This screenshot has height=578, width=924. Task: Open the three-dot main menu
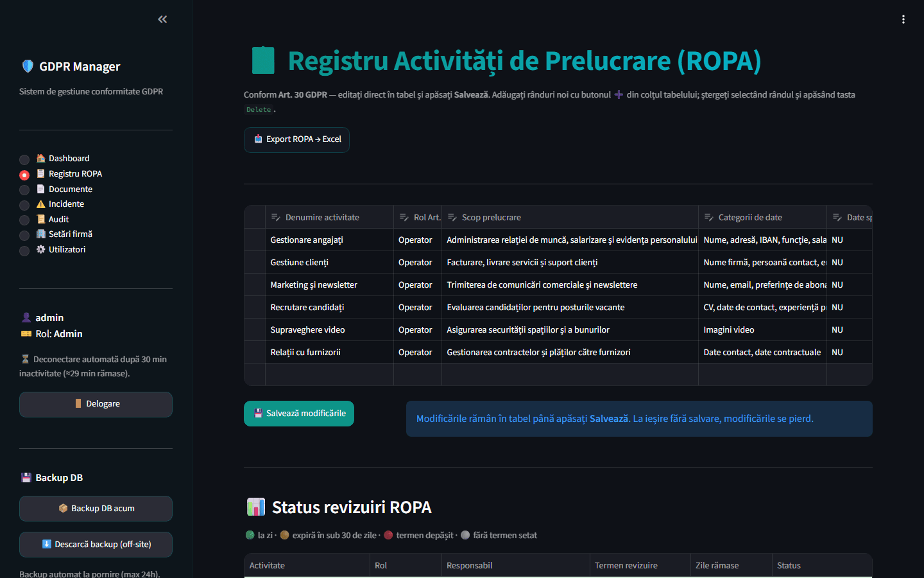(903, 19)
